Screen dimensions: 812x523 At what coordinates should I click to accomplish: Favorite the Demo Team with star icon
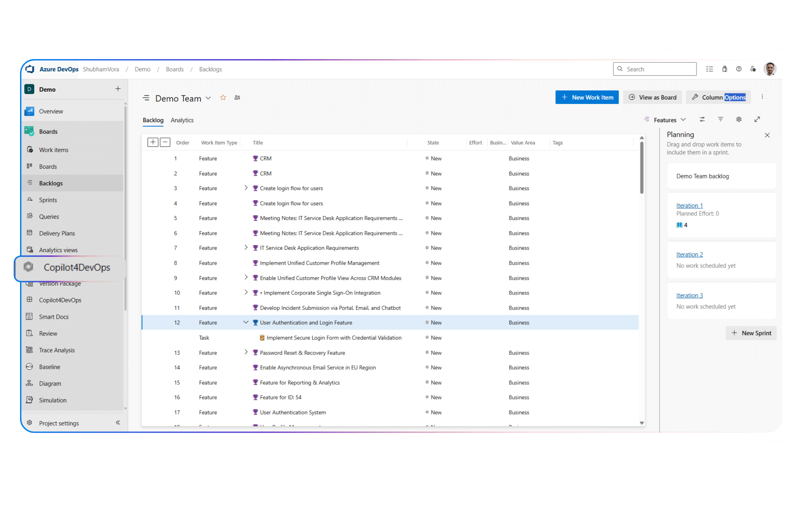223,97
